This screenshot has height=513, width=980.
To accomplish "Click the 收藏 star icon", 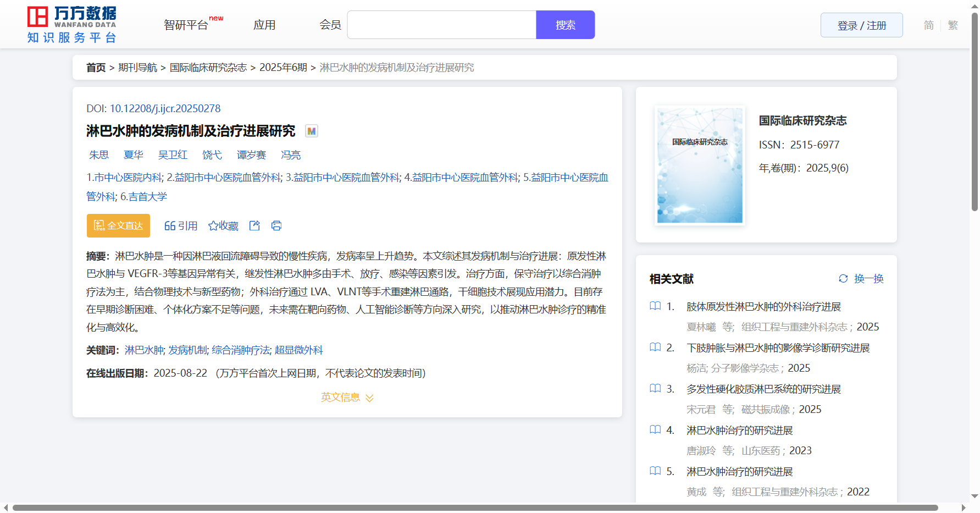I will coord(213,226).
